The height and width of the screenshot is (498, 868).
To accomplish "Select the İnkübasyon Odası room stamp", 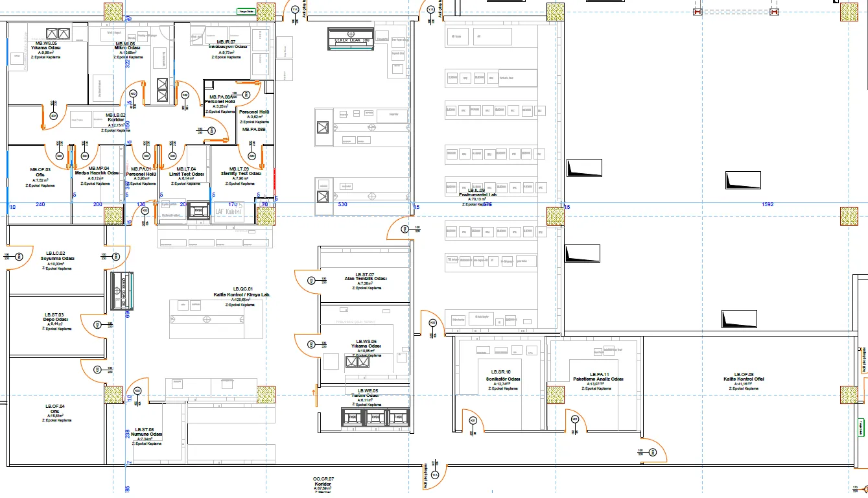I will pos(228,50).
